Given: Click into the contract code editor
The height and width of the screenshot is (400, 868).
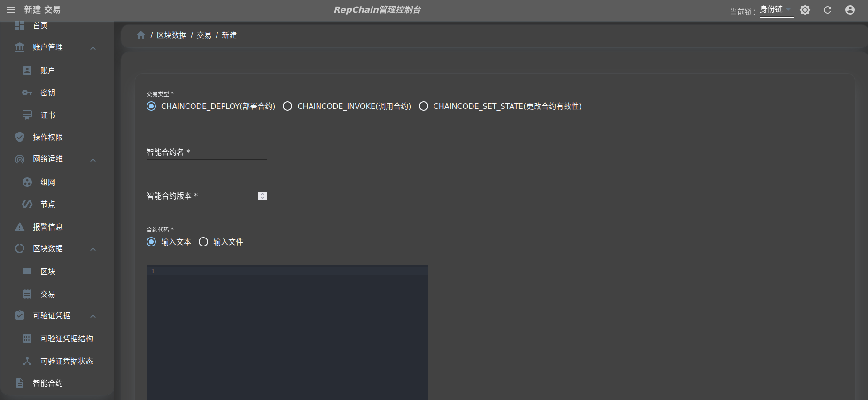Looking at the screenshot, I should point(287,332).
